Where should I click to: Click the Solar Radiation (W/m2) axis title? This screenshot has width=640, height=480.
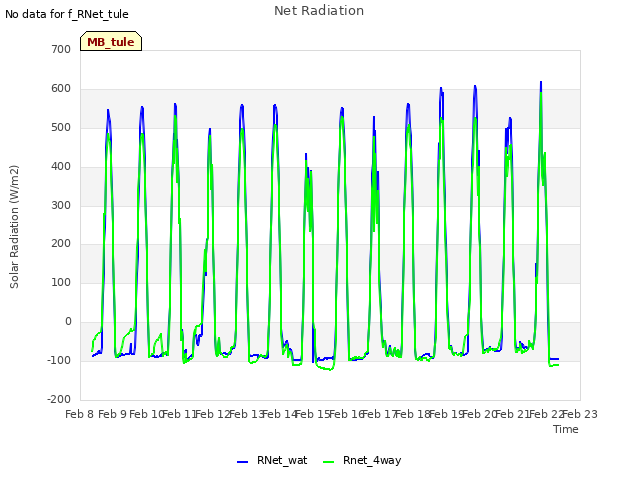[14, 227]
